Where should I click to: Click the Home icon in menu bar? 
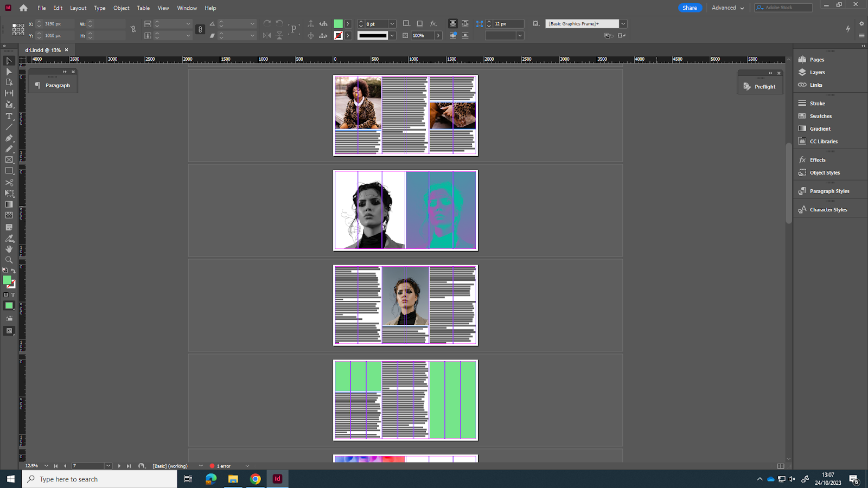[x=23, y=8]
